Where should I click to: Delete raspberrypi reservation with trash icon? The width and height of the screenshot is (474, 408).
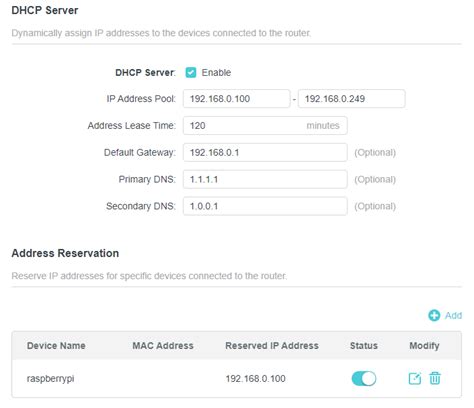(x=435, y=378)
